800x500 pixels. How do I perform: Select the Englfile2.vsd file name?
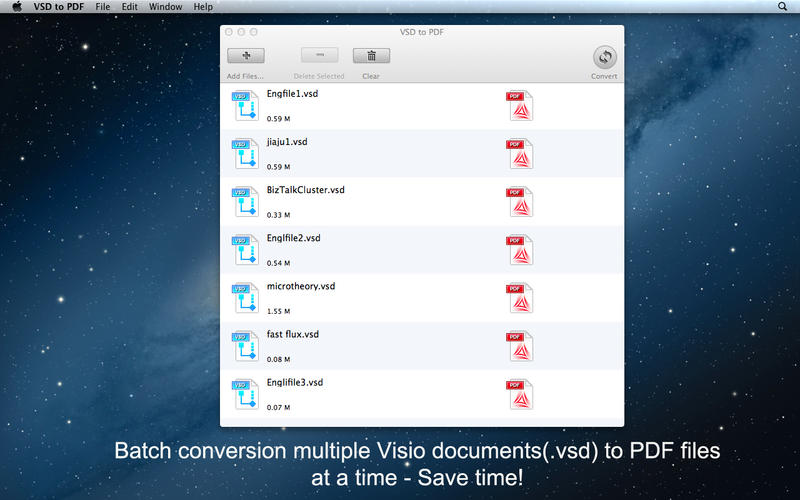[x=293, y=238]
